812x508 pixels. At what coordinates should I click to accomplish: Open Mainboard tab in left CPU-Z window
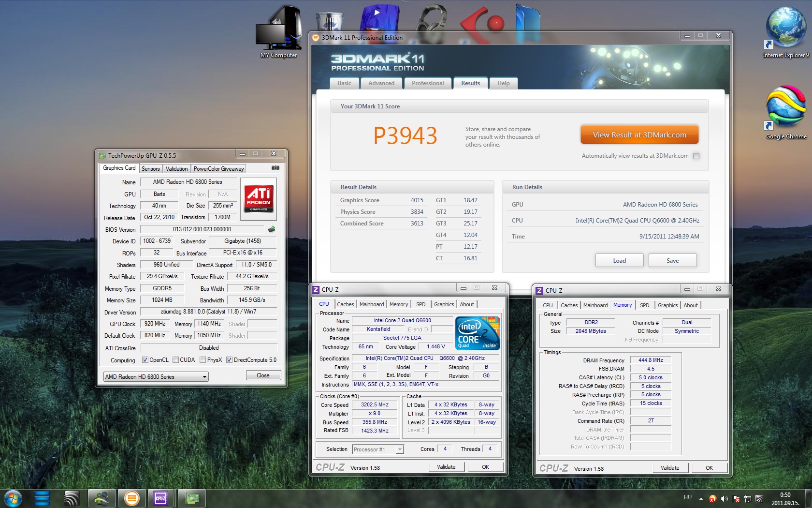(x=372, y=304)
